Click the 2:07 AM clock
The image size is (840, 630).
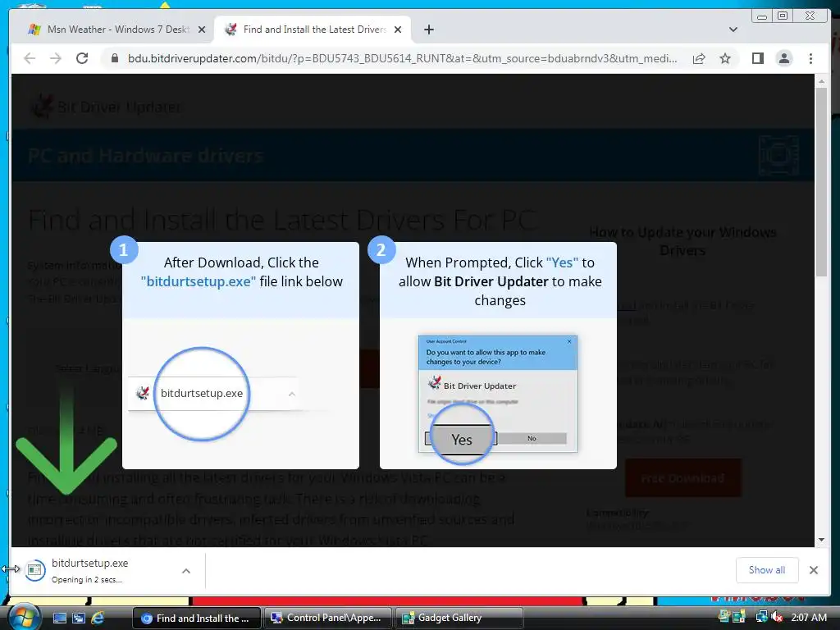click(808, 618)
